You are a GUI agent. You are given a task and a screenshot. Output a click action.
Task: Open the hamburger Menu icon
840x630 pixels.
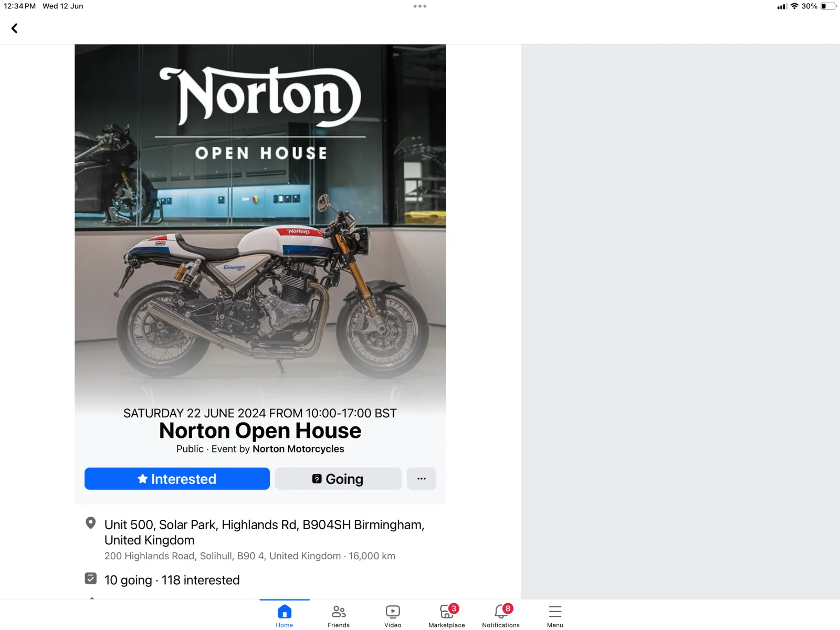pos(555,612)
